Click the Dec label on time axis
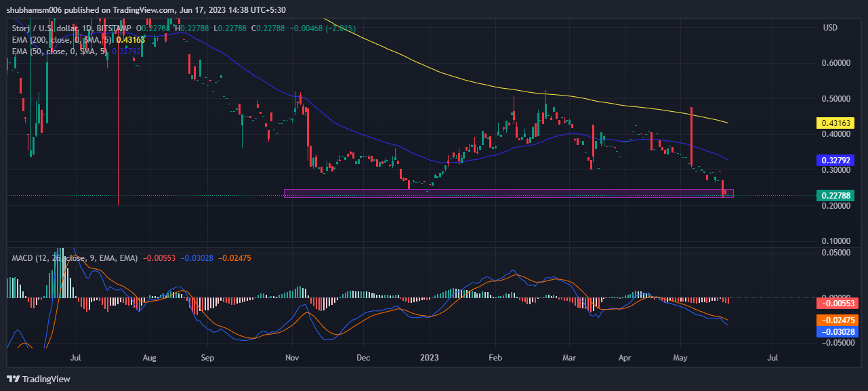The width and height of the screenshot is (868, 391). 363,356
